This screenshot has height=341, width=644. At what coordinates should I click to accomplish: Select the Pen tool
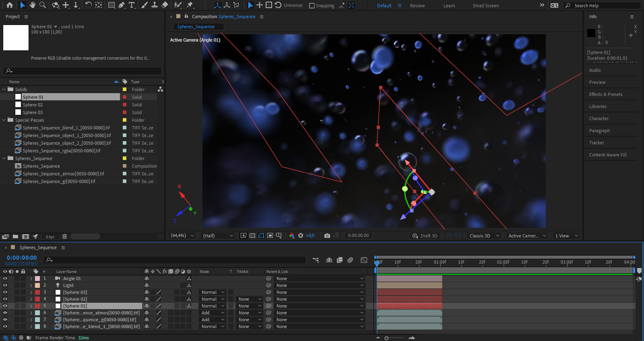point(122,5)
